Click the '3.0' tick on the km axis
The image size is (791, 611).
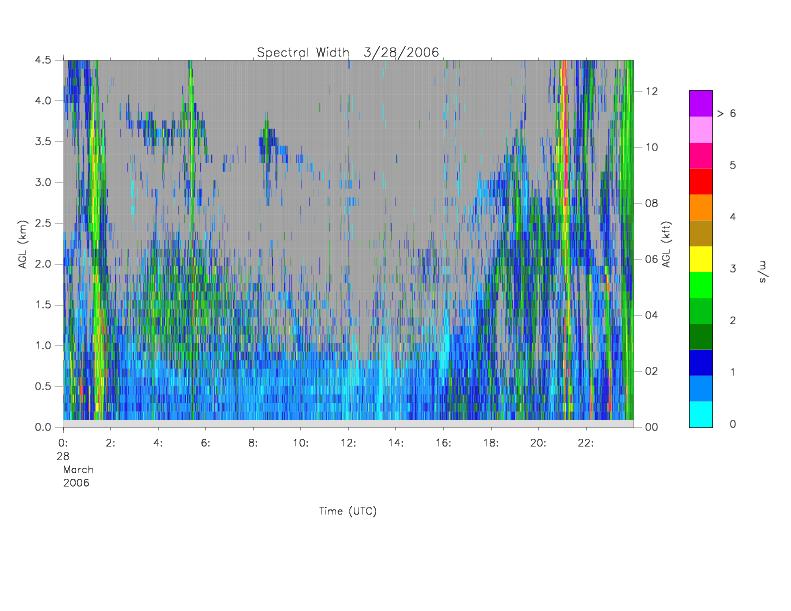(43, 182)
